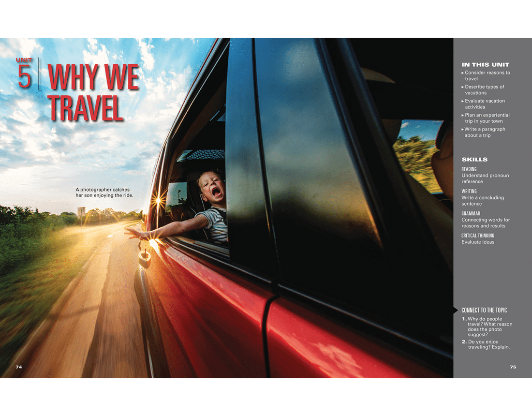
Task: Click the arrow bullet beside Evaluate vacation activities
Action: click(462, 101)
